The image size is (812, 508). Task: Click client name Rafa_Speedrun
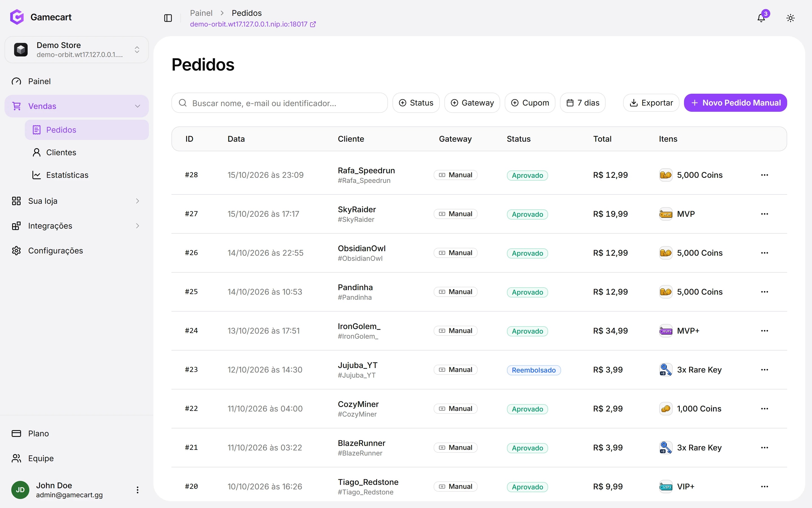366,171
